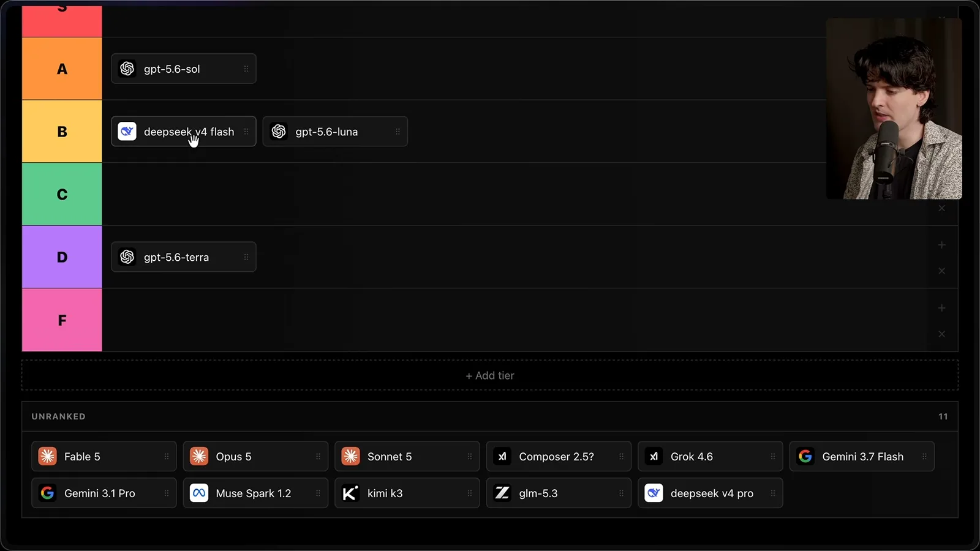This screenshot has width=980, height=551.
Task: Click the xAI icon on Composer 2.5?
Action: coord(502,456)
